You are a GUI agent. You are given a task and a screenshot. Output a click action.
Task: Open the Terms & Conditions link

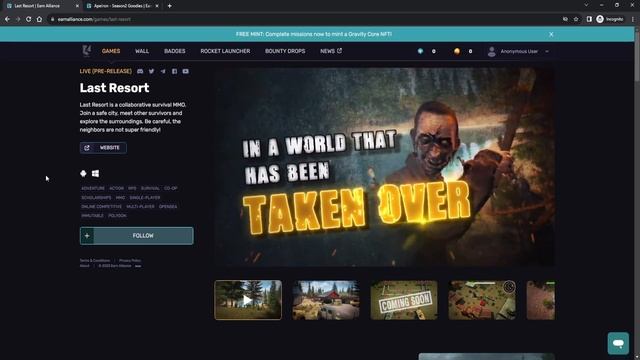95,260
